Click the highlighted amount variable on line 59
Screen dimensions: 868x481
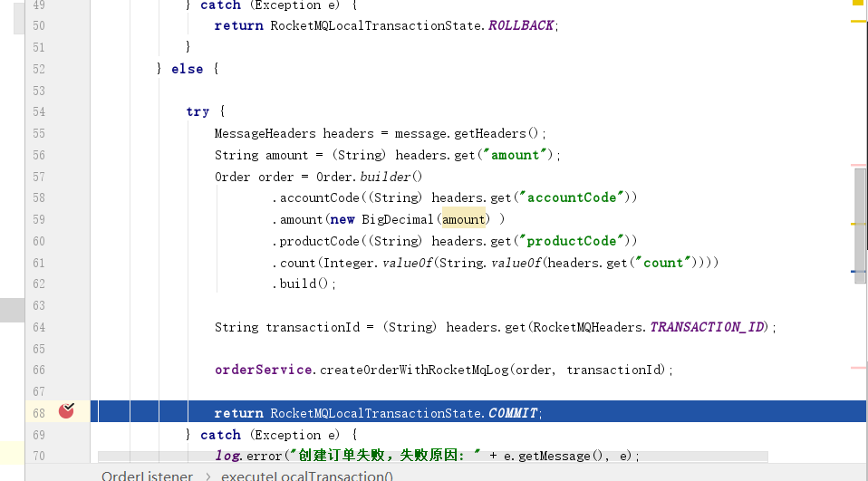point(463,219)
